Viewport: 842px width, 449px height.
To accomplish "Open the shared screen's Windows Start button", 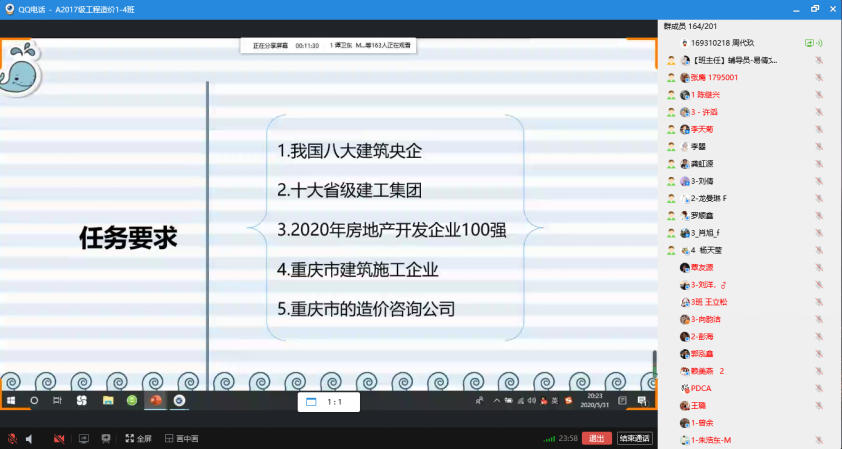I will [x=12, y=400].
